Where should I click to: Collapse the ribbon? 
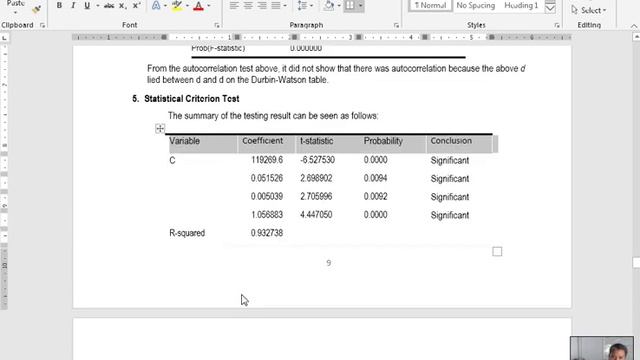(x=633, y=26)
